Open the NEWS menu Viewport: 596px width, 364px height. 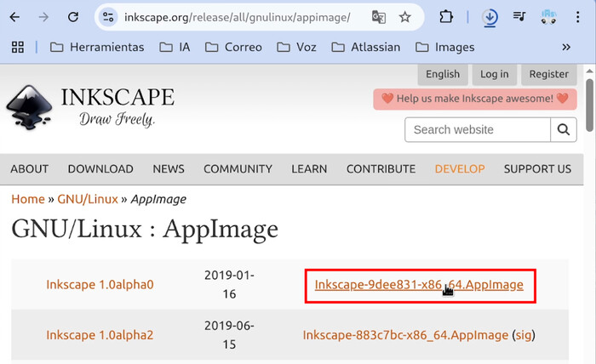(x=169, y=169)
